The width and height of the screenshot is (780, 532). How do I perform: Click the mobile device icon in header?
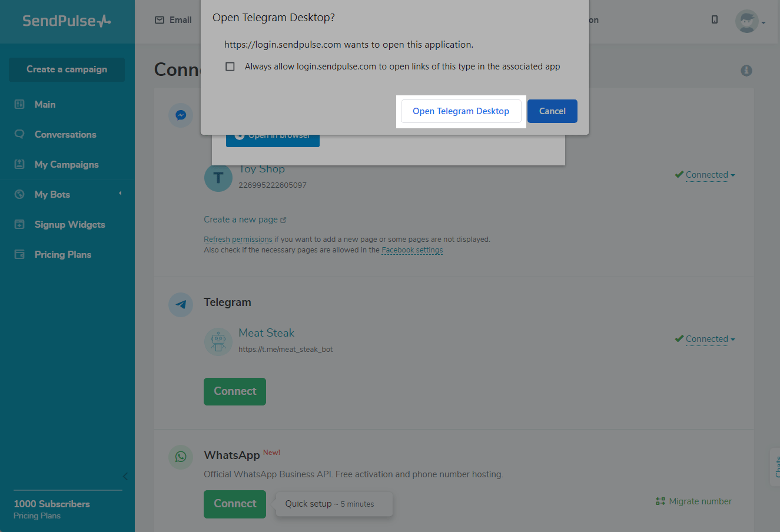(715, 20)
